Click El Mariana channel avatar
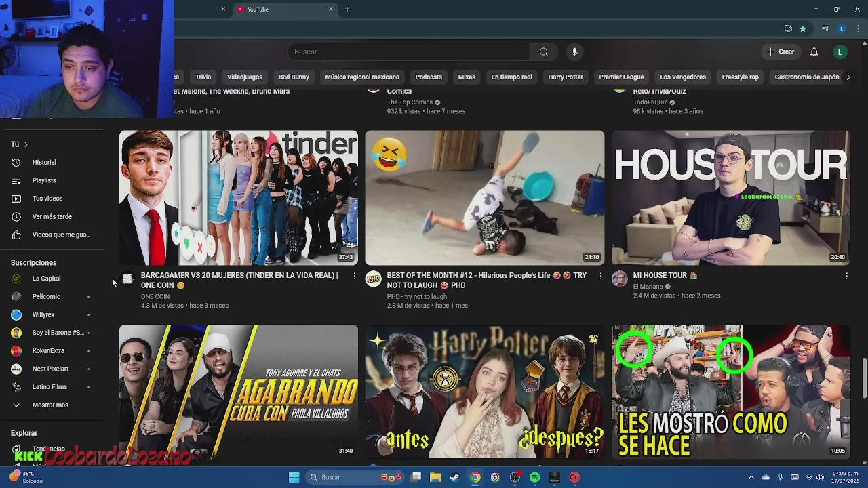868x488 pixels. 620,279
